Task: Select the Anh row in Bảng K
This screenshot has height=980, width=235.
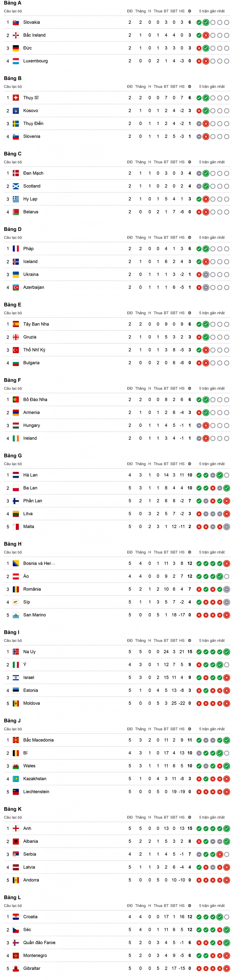Action: click(x=117, y=829)
